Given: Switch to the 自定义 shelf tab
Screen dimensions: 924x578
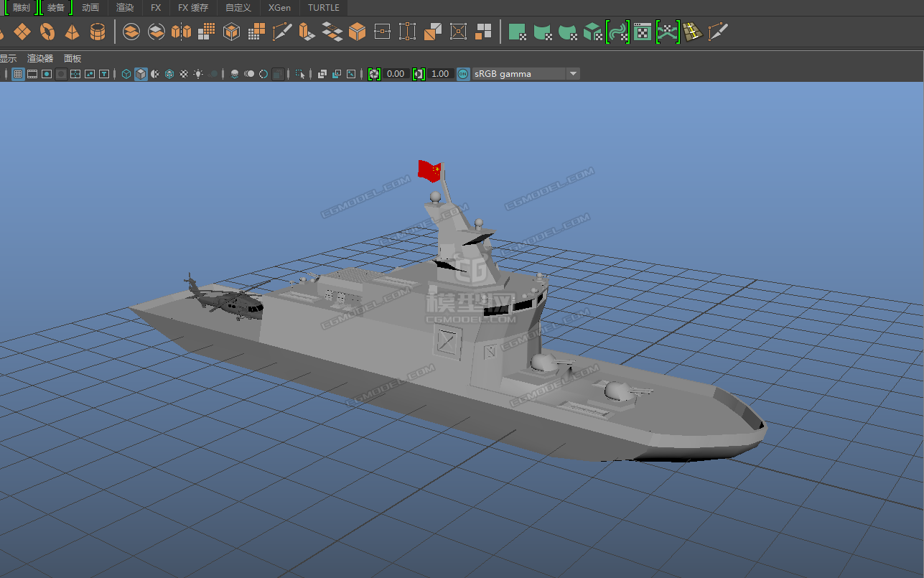Looking at the screenshot, I should pos(238,8).
